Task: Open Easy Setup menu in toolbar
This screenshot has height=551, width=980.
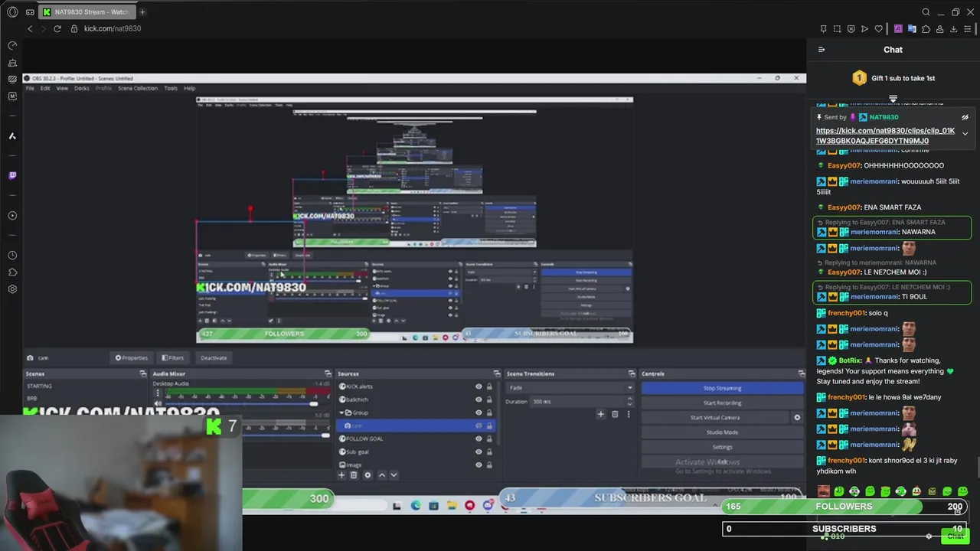Action: (x=968, y=29)
